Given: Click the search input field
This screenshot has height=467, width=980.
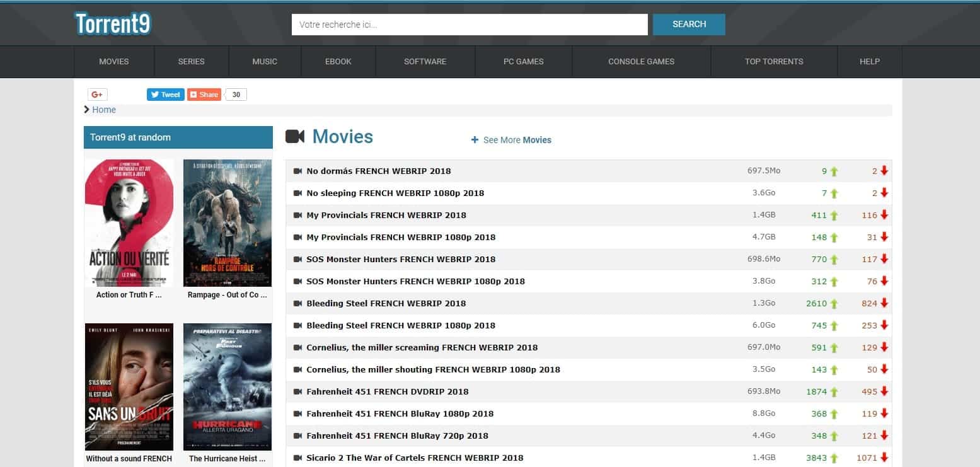Looking at the screenshot, I should point(469,24).
